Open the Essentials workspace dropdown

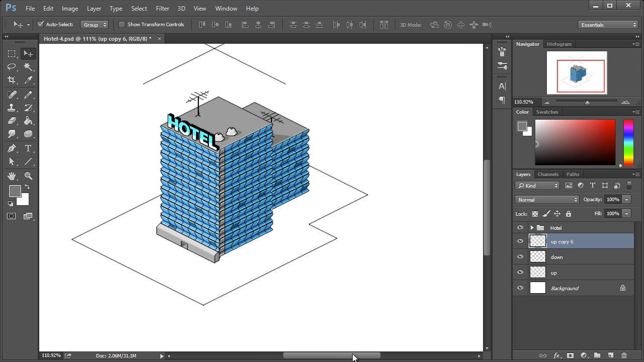[608, 25]
